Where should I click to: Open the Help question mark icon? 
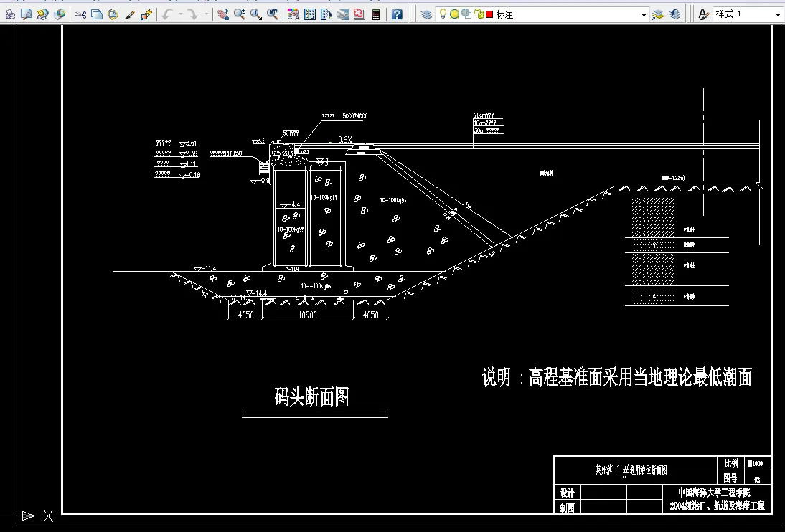pos(396,13)
